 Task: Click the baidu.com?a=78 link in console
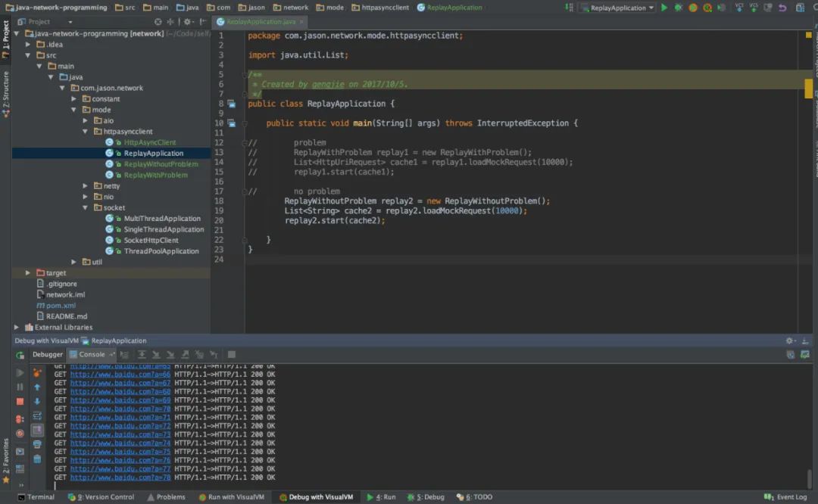click(120, 478)
